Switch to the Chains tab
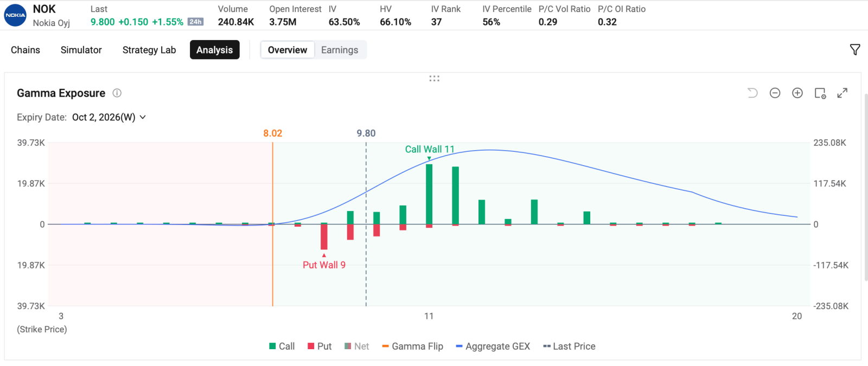Viewport: 868px width, 366px height. tap(25, 50)
